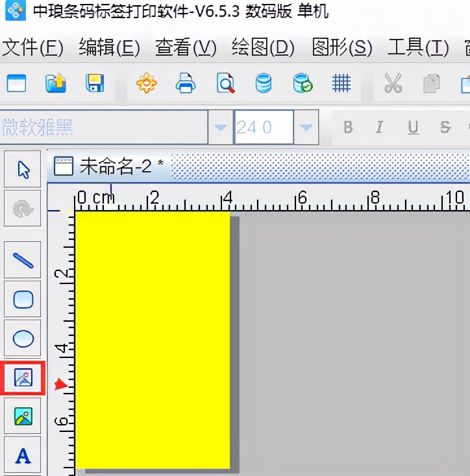Open print preview magnifier icon
The image size is (470, 476).
pos(225,83)
